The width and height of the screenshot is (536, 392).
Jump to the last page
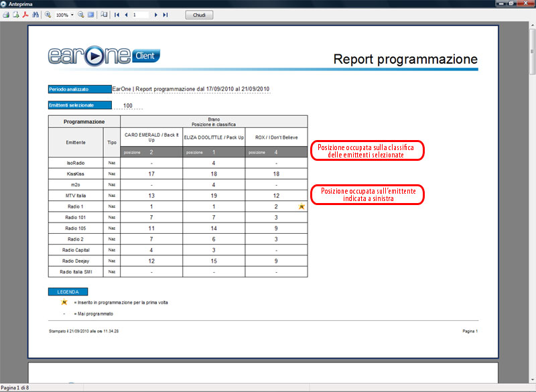coord(165,15)
